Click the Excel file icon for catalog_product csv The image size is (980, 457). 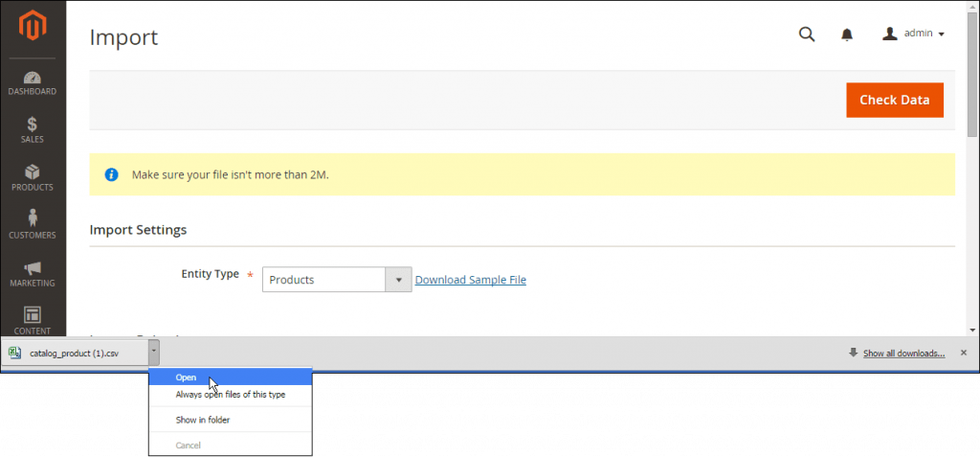click(15, 354)
